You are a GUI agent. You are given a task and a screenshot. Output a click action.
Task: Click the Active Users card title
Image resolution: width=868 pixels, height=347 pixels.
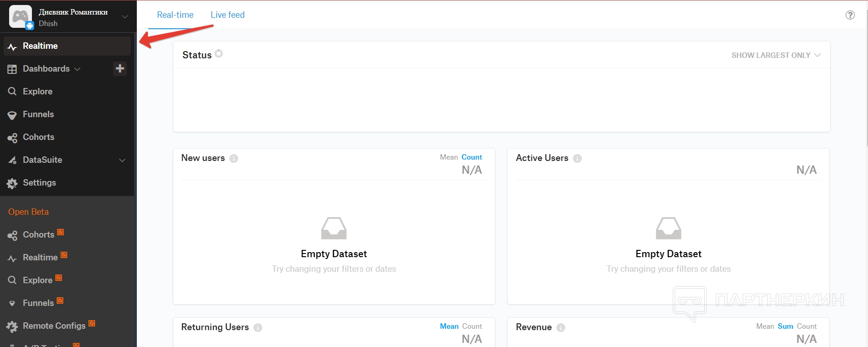click(542, 158)
